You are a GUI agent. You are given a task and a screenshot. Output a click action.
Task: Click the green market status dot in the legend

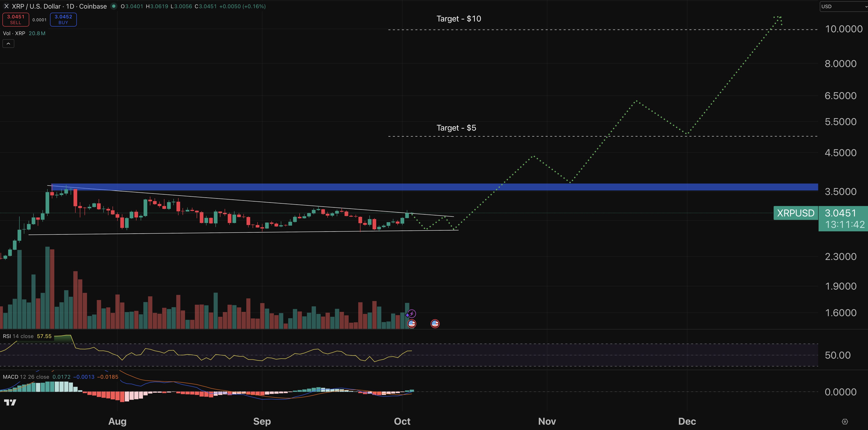point(114,6)
